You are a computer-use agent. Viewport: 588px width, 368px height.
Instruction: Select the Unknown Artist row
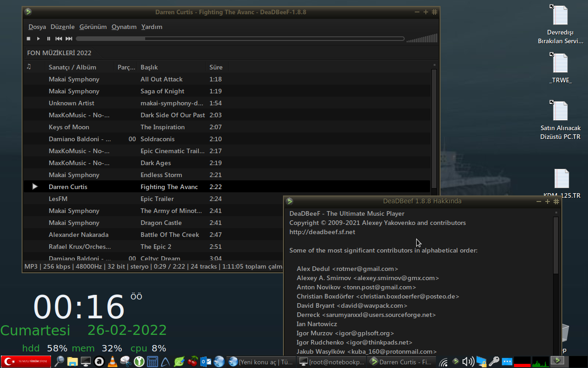[x=227, y=103]
